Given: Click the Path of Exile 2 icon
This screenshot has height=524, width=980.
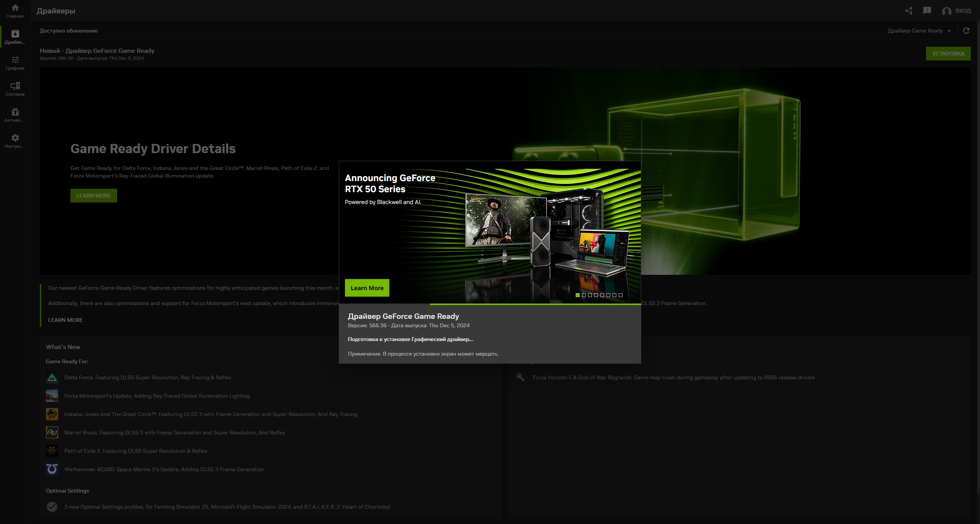Looking at the screenshot, I should (x=52, y=451).
